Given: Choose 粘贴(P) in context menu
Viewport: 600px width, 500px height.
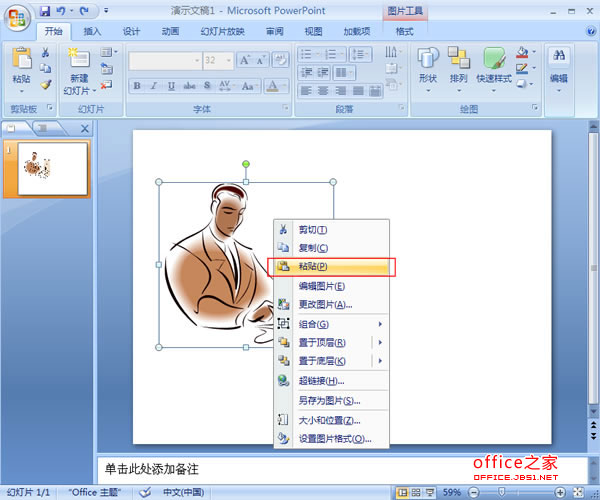Looking at the screenshot, I should [x=332, y=267].
